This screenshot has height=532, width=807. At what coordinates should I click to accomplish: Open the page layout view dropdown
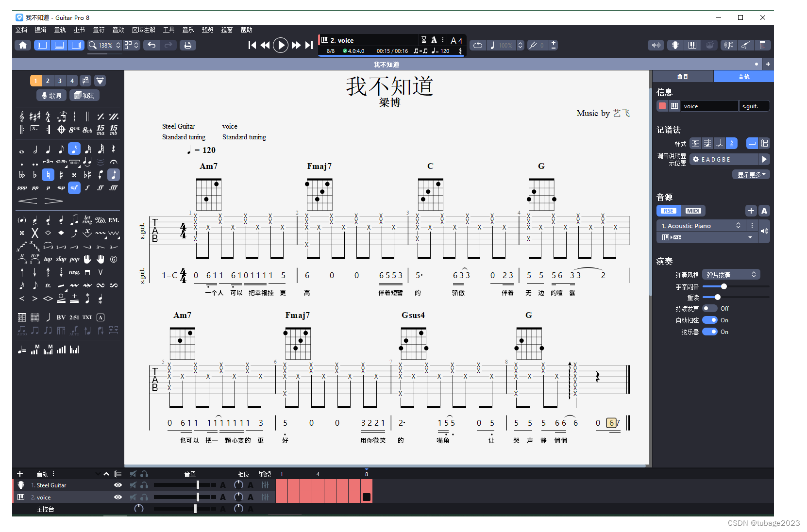132,45
